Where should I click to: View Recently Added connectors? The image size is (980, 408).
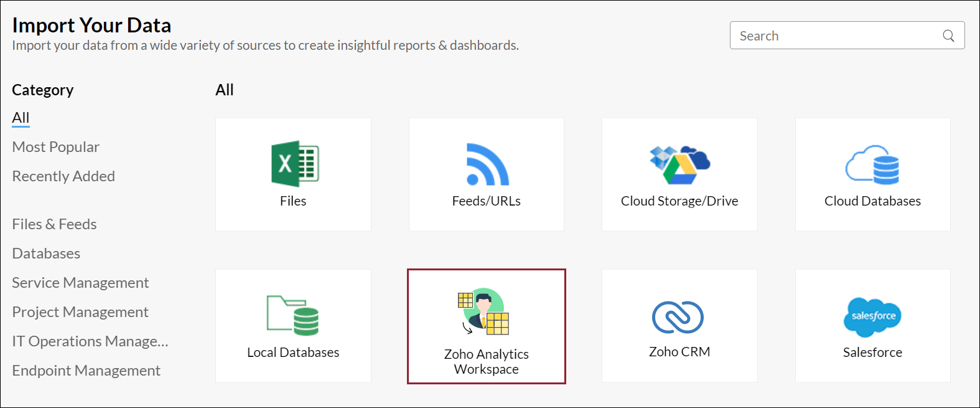click(63, 176)
